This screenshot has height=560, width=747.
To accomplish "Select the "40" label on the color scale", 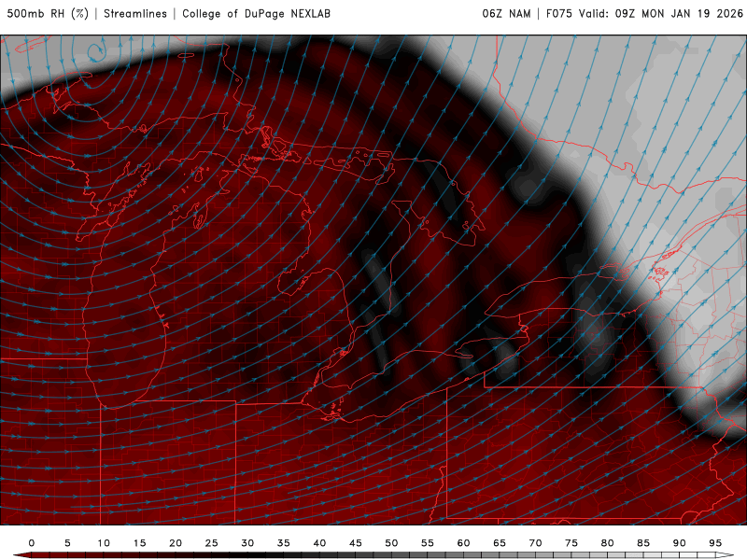I will pos(319,543).
